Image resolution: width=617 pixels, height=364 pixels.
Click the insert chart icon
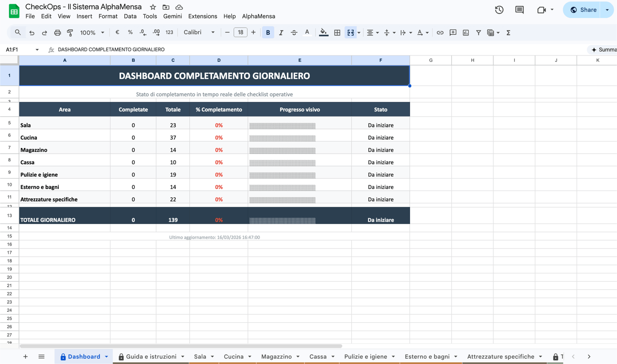466,32
